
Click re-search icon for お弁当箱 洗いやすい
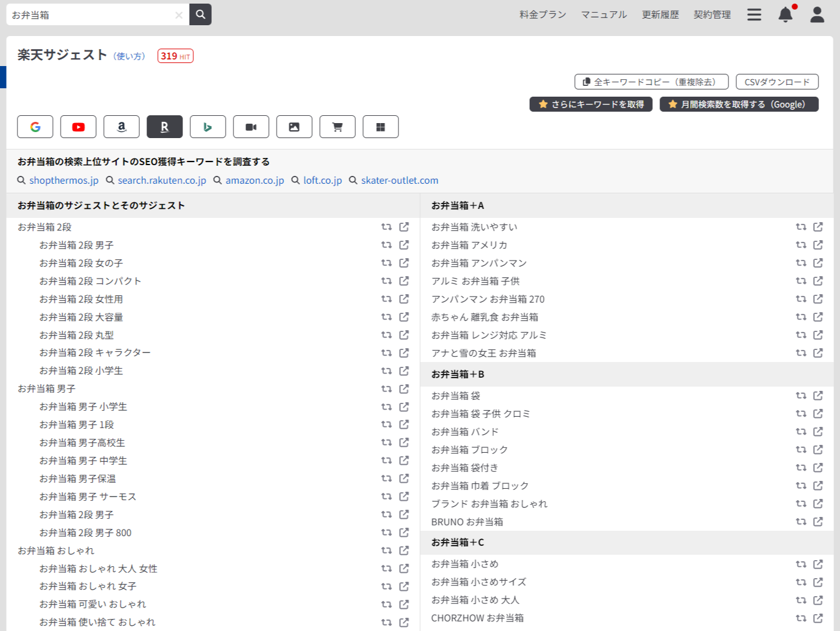click(800, 227)
